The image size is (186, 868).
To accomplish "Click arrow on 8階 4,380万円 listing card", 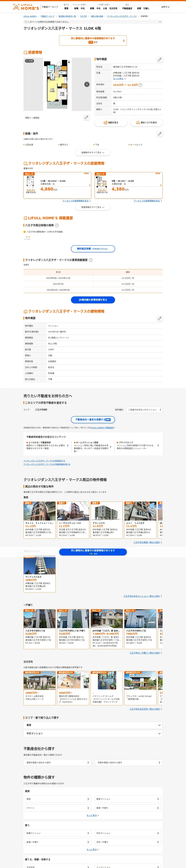I will click(161, 185).
